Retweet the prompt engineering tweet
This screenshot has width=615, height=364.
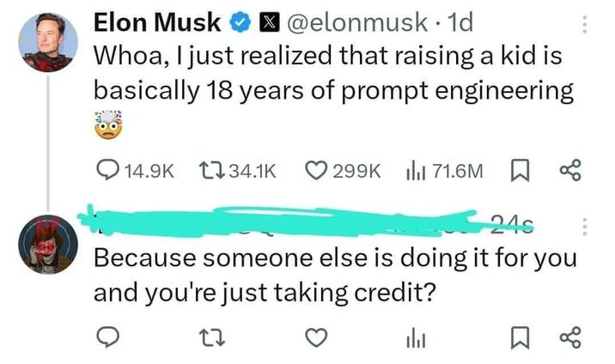pos(210,171)
